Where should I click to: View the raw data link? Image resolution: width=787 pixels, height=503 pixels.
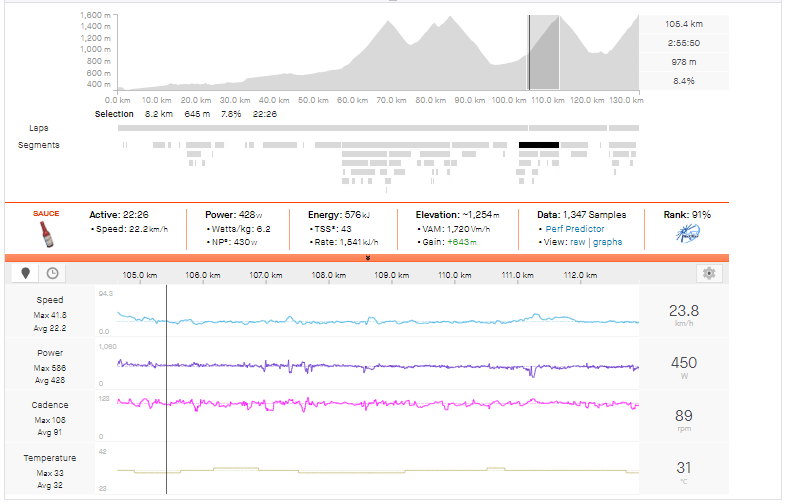tap(577, 242)
